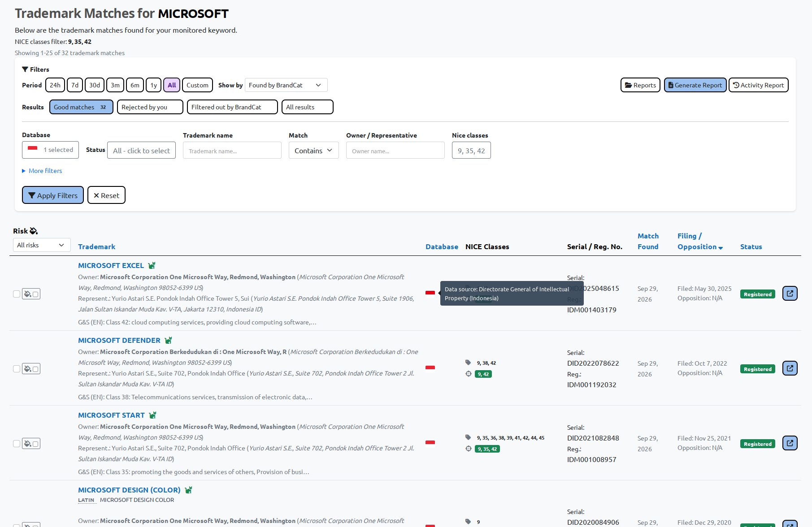Viewport: 812px width, 527px height.
Task: Show Rejected by you results
Action: point(150,107)
